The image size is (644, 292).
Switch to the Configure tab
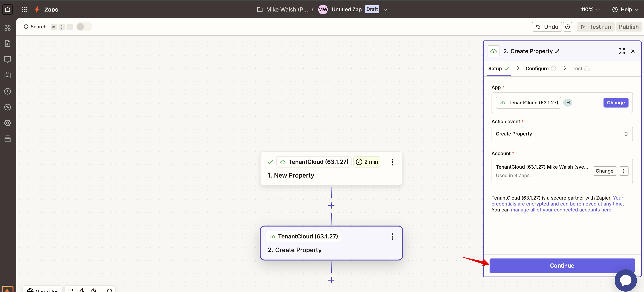541,68
